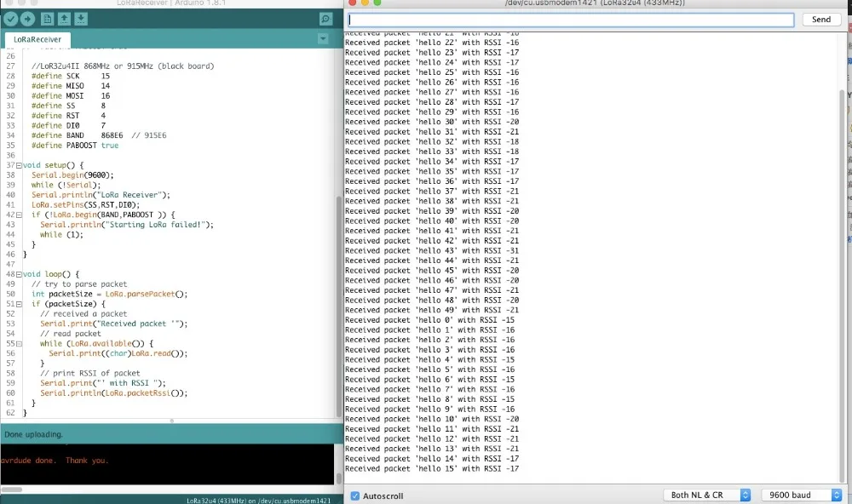
Task: Open a sketch with the Open icon
Action: pyautogui.click(x=64, y=19)
